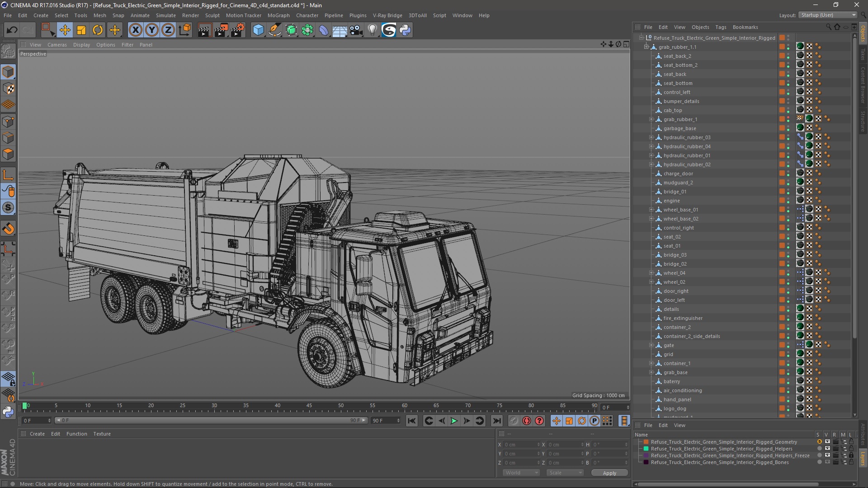Viewport: 868px width, 488px height.
Task: Click timeline ruler at frame 45
Action: pyautogui.click(x=309, y=406)
